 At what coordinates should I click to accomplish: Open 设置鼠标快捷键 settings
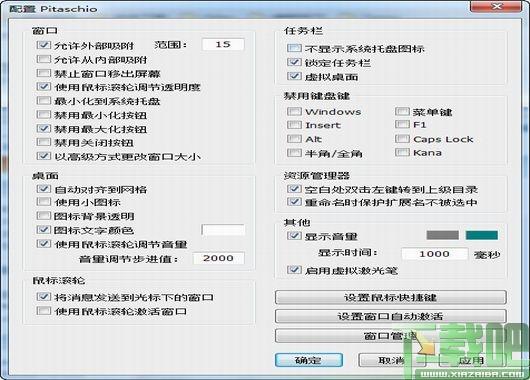391,298
